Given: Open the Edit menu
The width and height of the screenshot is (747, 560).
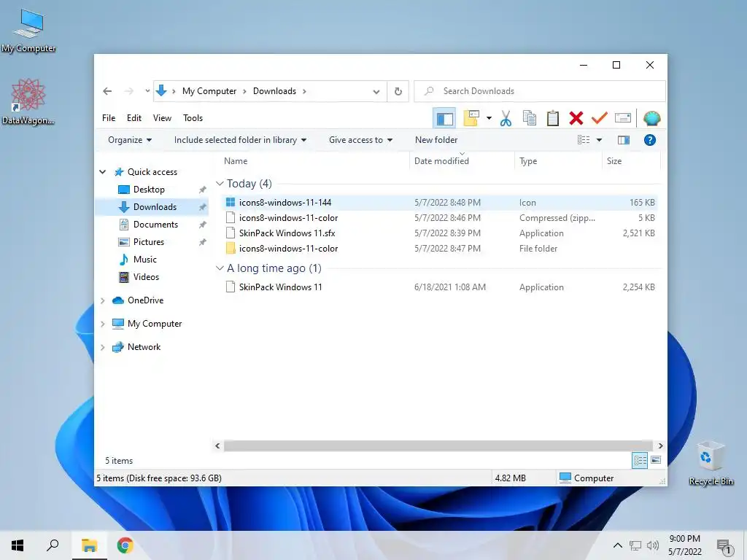Looking at the screenshot, I should pyautogui.click(x=134, y=117).
